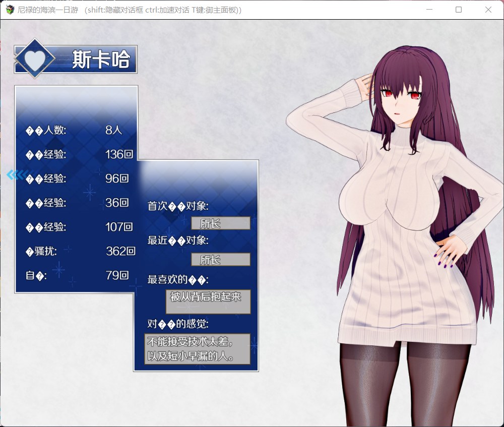Close the game window
The height and width of the screenshot is (427, 504).
coord(488,10)
